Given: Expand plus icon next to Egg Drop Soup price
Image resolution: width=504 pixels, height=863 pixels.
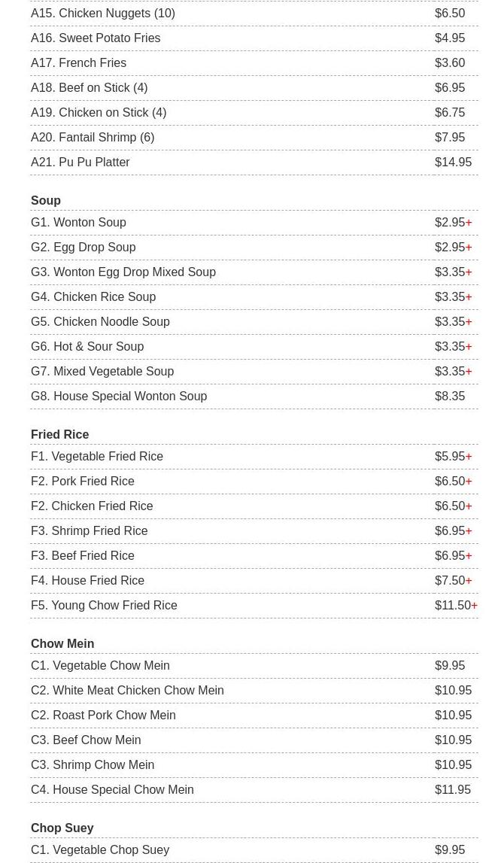Looking at the screenshot, I should tap(469, 248).
